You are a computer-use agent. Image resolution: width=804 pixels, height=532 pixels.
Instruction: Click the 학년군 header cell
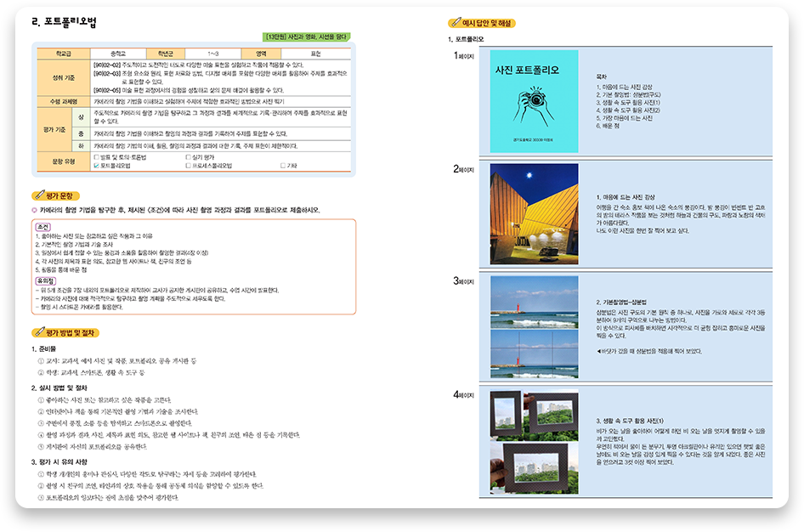point(165,54)
